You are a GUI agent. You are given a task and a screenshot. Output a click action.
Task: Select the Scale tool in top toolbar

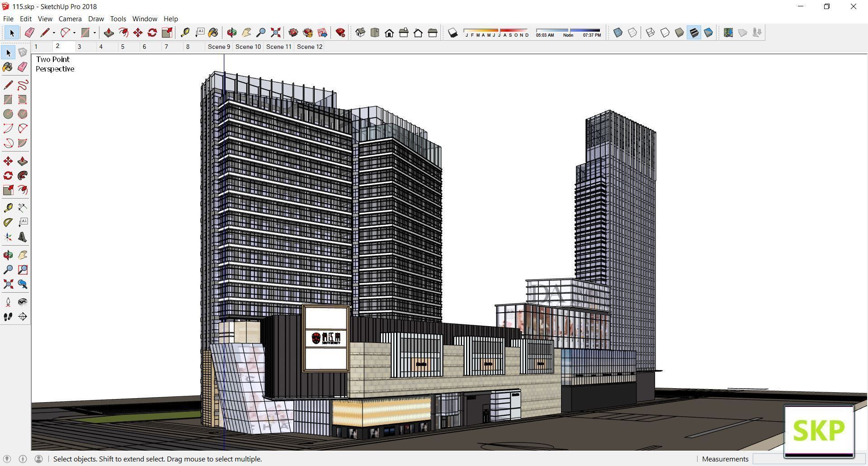[x=167, y=33]
